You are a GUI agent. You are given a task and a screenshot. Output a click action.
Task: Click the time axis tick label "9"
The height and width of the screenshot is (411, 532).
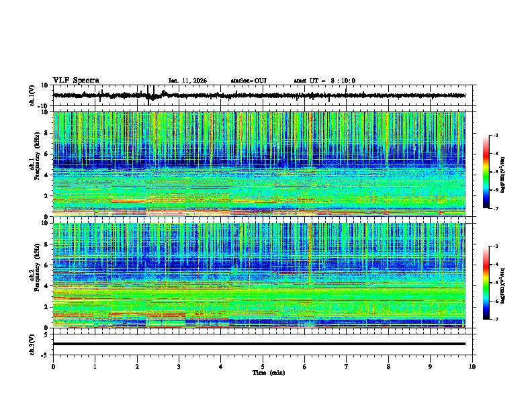pyautogui.click(x=430, y=367)
